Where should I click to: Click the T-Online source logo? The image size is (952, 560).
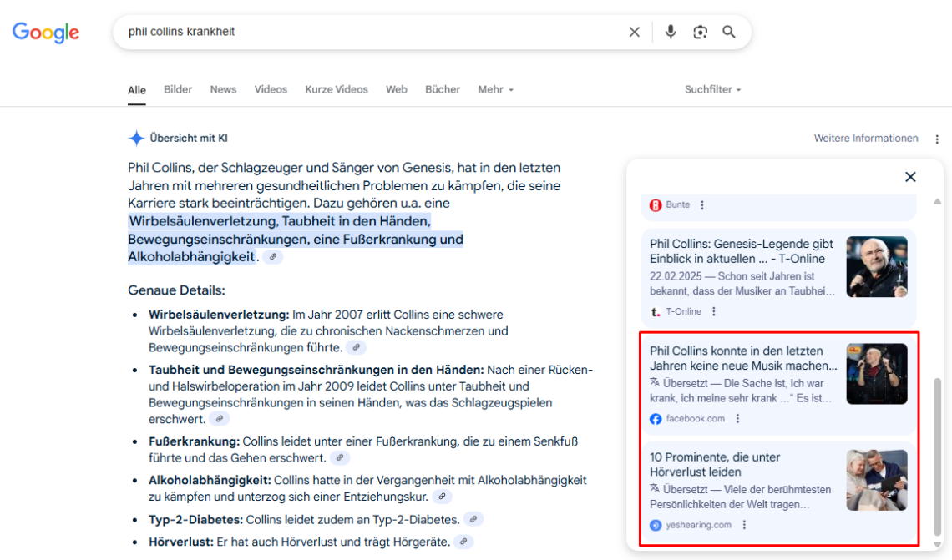(x=656, y=312)
